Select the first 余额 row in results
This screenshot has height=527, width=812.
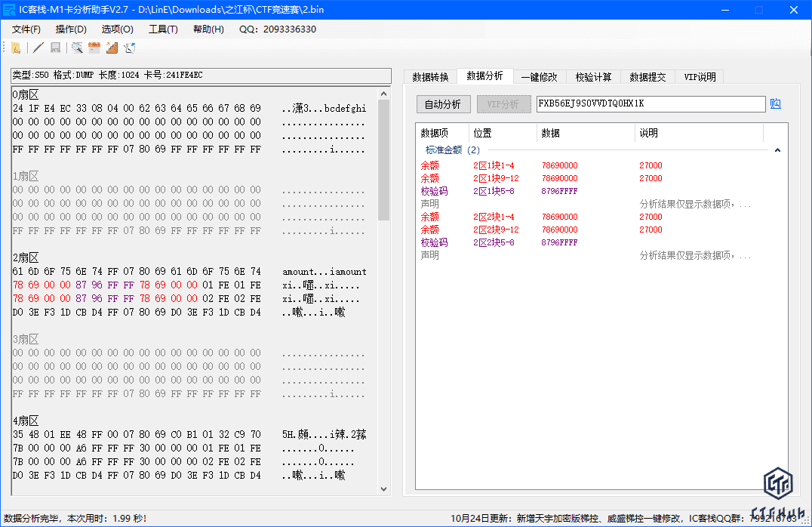point(430,165)
